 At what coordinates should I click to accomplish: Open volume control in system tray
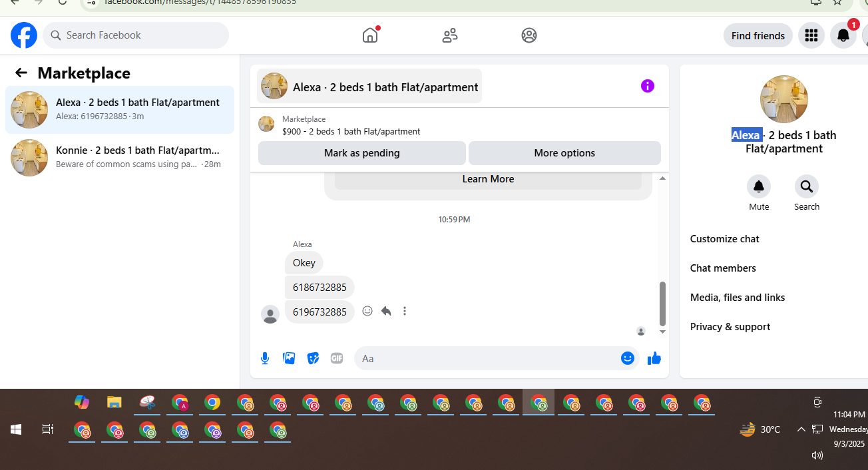[x=817, y=455]
